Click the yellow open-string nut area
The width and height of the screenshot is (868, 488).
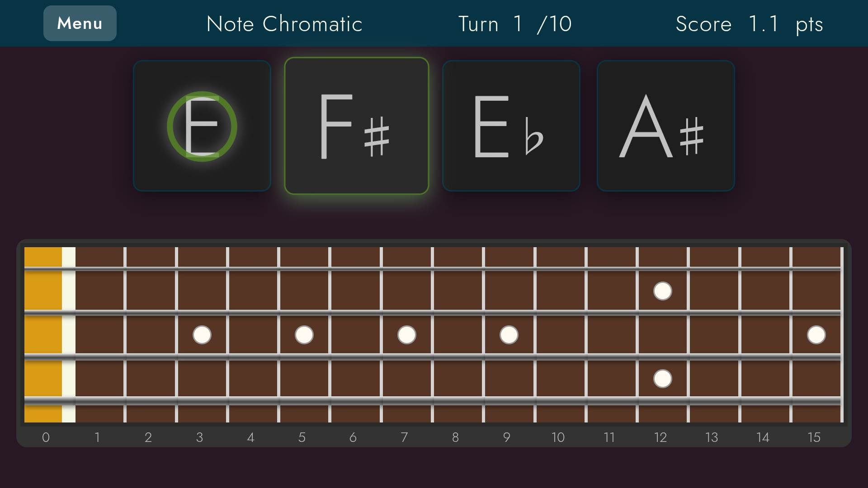tap(43, 334)
